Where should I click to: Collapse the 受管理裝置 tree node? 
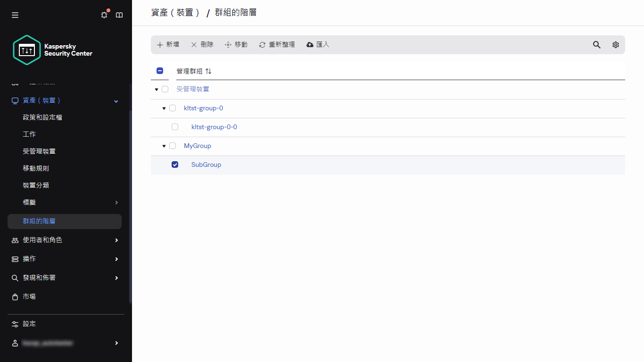pos(156,89)
